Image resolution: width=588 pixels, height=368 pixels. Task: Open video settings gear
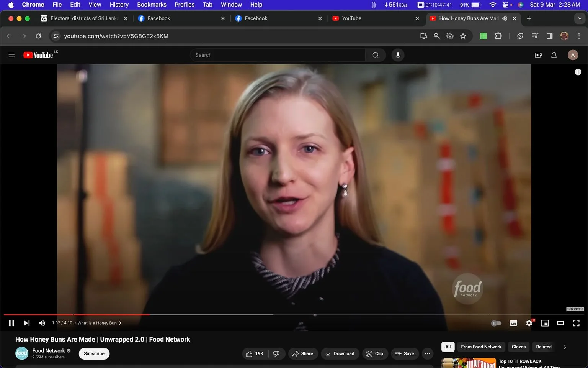pos(529,323)
